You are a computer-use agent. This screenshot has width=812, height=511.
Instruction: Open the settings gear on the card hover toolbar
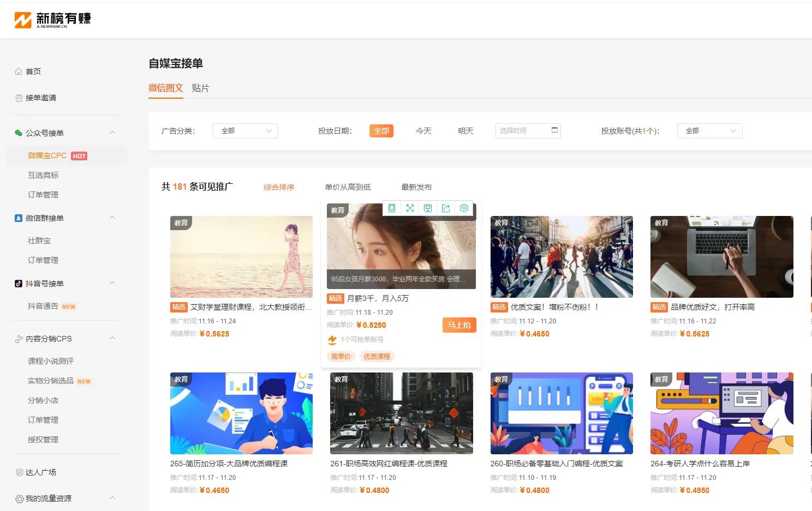(464, 208)
